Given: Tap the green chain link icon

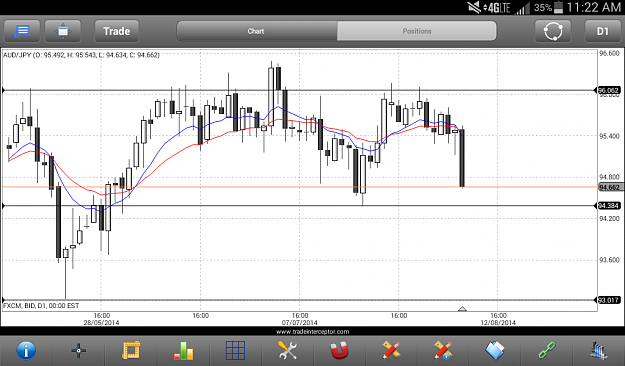Looking at the screenshot, I should 547,351.
